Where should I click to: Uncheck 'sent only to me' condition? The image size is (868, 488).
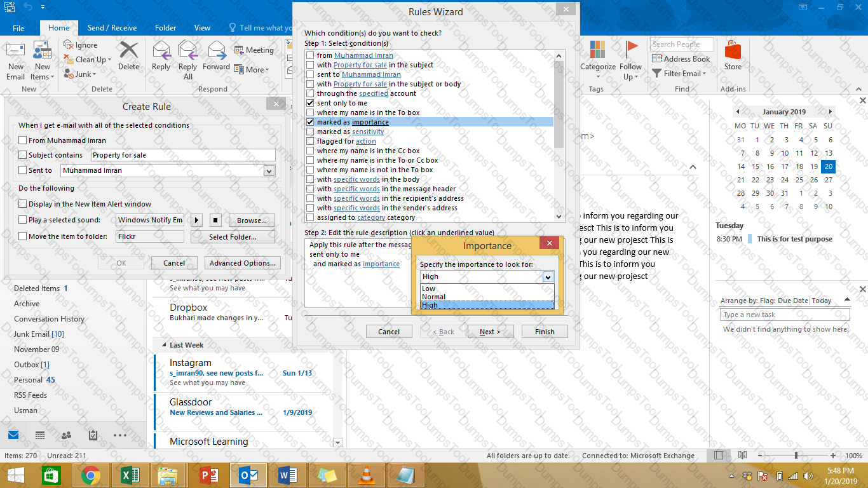point(310,103)
